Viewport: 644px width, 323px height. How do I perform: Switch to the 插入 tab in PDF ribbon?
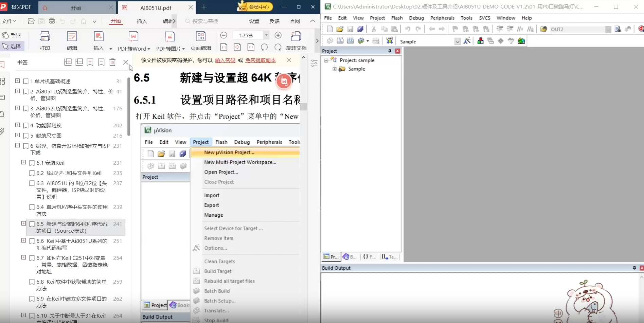(142, 21)
